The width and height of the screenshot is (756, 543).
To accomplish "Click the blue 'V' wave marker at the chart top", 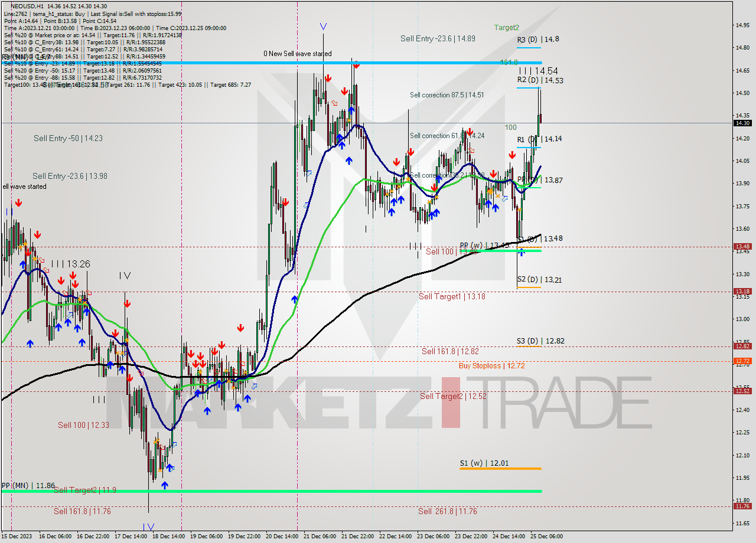I will click(323, 27).
